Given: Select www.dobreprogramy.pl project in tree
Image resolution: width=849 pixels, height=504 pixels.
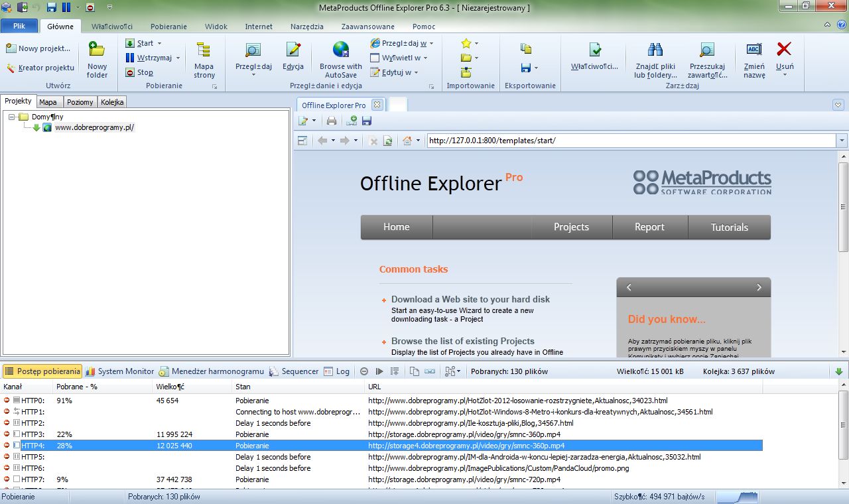Looking at the screenshot, I should click(x=94, y=127).
